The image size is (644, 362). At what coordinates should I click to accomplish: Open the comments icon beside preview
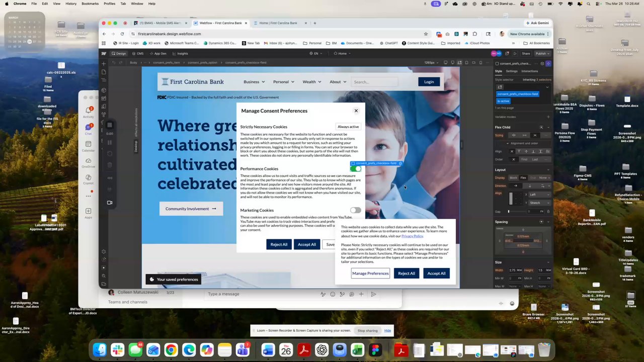click(508, 53)
